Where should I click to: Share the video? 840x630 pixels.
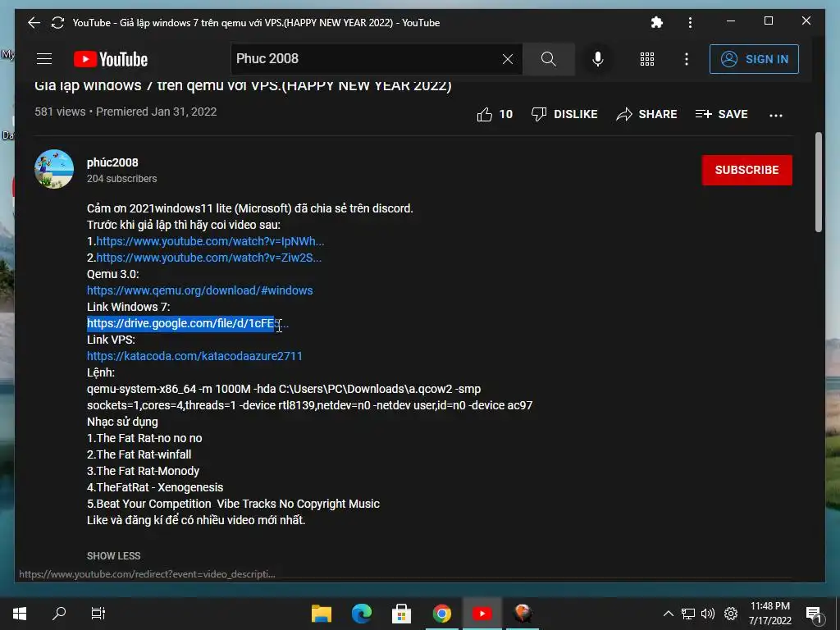click(x=646, y=114)
